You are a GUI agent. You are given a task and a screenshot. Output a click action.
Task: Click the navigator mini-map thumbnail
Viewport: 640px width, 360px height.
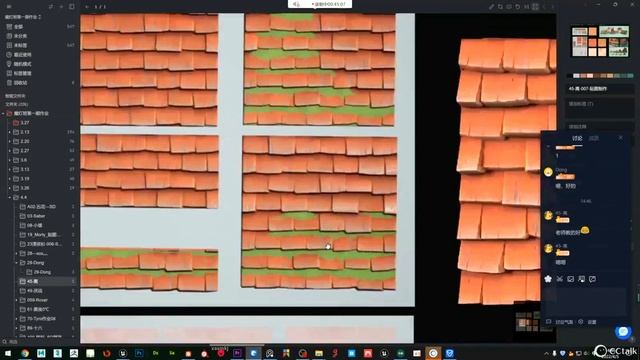point(527,321)
